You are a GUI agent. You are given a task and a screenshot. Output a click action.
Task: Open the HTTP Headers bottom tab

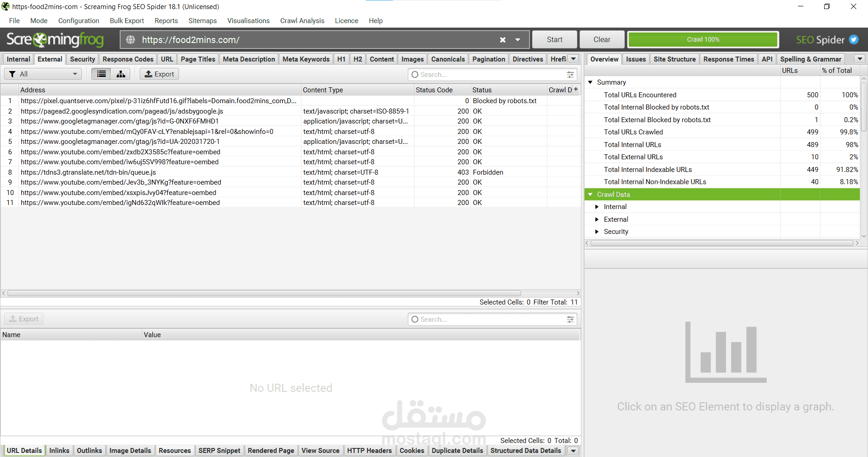click(x=369, y=451)
